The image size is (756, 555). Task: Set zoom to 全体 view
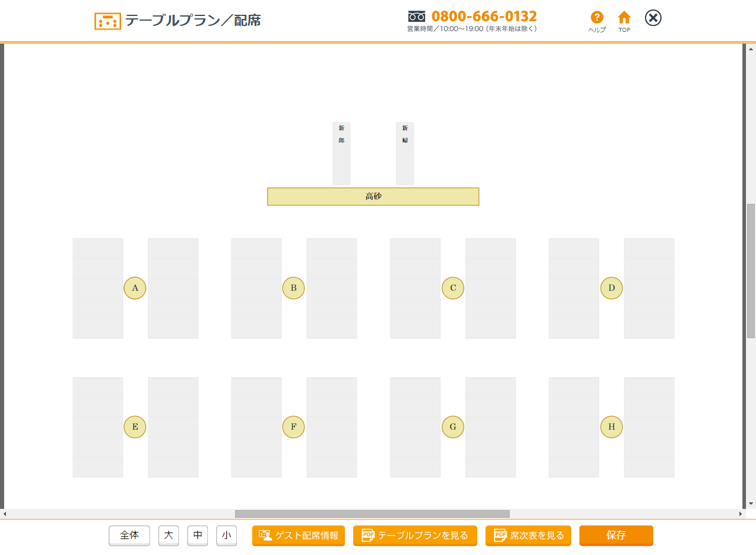click(x=129, y=535)
